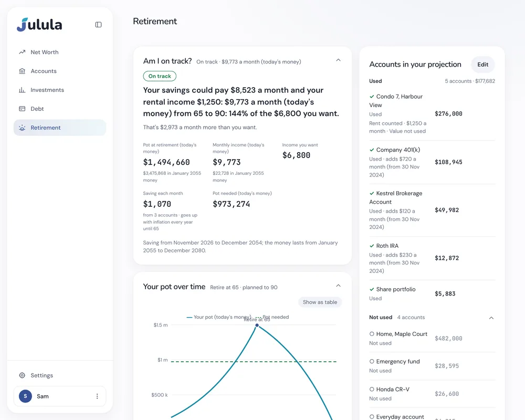Click the Pot needed legend entry
Image resolution: width=525 pixels, height=420 pixels.
[272, 317]
